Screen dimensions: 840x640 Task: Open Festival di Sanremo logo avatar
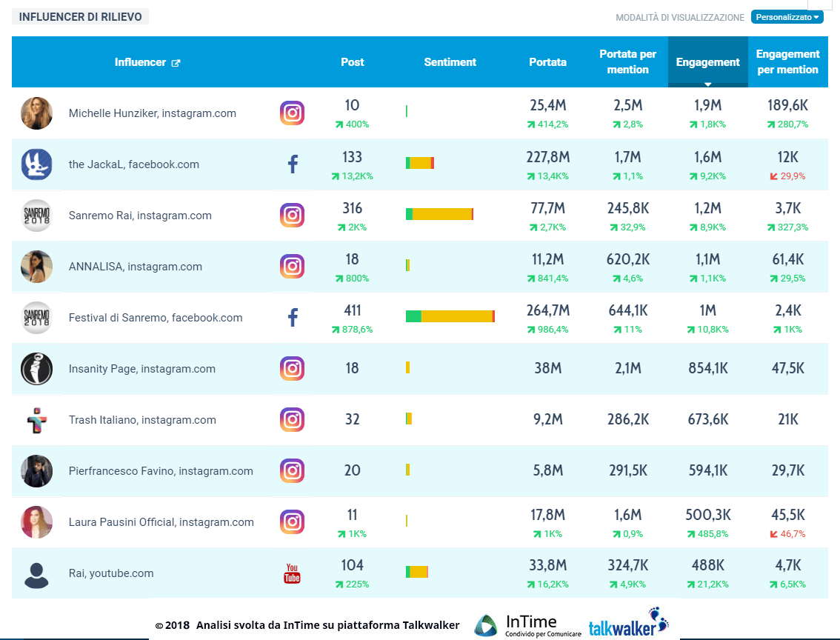pos(36,318)
